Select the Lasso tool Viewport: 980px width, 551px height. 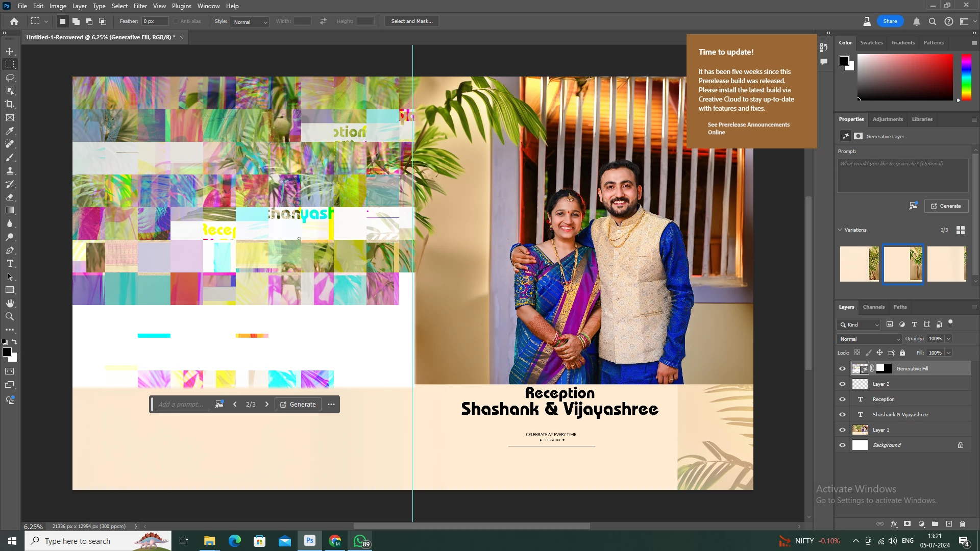tap(10, 78)
